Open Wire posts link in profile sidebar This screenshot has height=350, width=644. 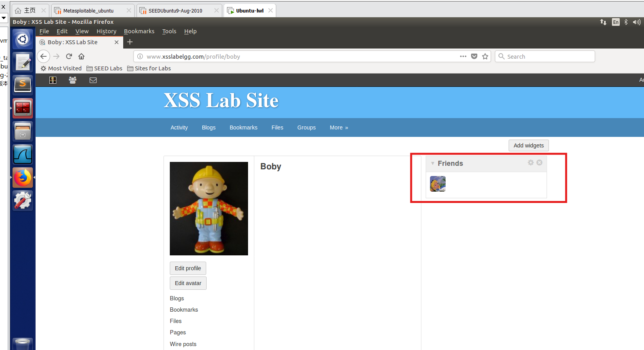click(x=183, y=344)
